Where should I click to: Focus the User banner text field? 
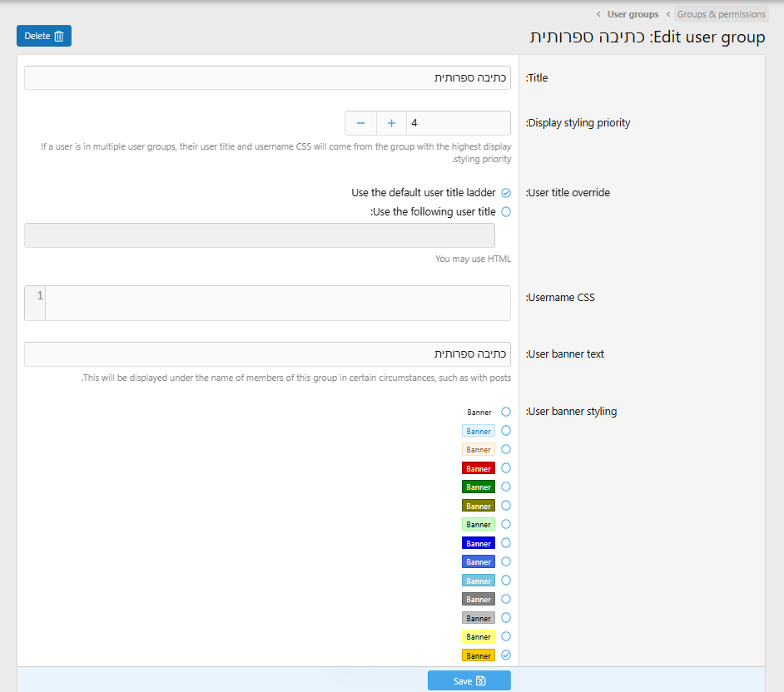pos(267,354)
